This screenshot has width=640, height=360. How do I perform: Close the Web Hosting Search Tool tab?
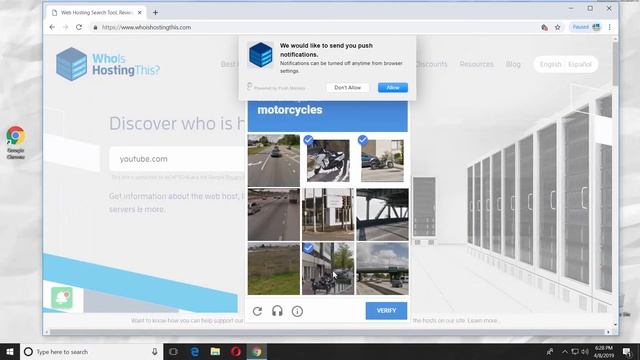pyautogui.click(x=140, y=13)
